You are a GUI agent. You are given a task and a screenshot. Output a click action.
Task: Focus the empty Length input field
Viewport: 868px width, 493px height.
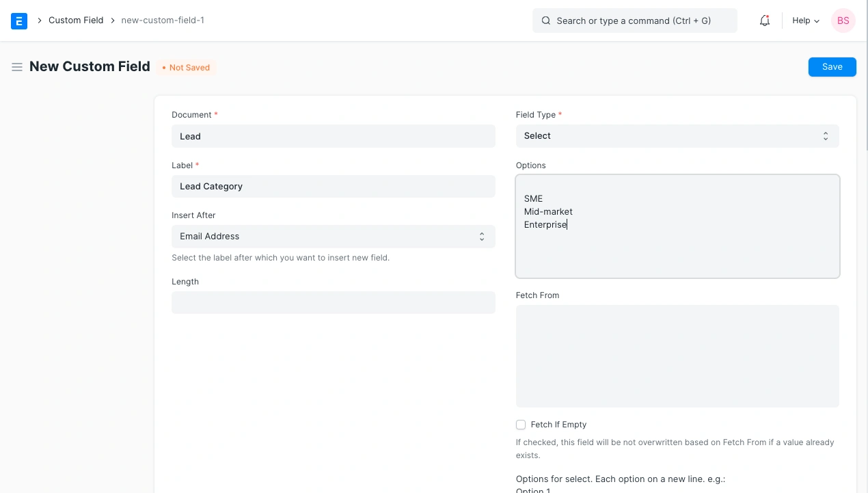pyautogui.click(x=333, y=303)
